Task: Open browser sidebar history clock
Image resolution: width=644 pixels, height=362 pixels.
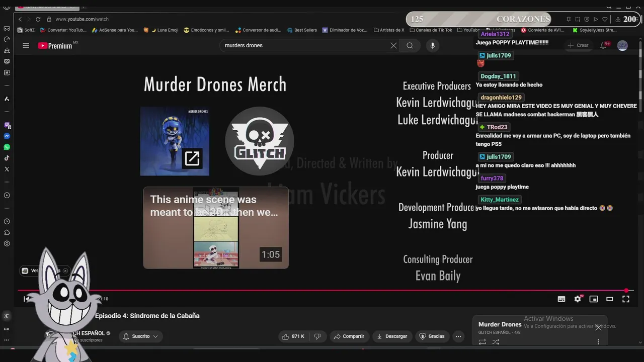Action: click(x=7, y=222)
